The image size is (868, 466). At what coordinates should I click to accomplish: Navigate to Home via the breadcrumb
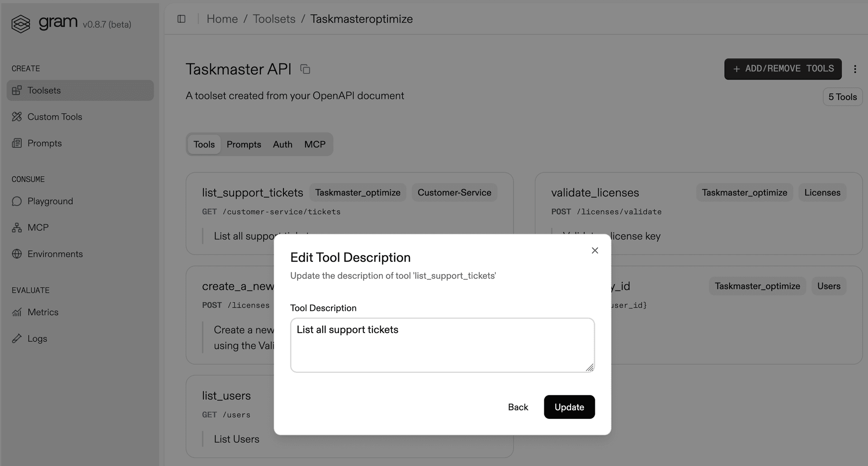pyautogui.click(x=222, y=19)
